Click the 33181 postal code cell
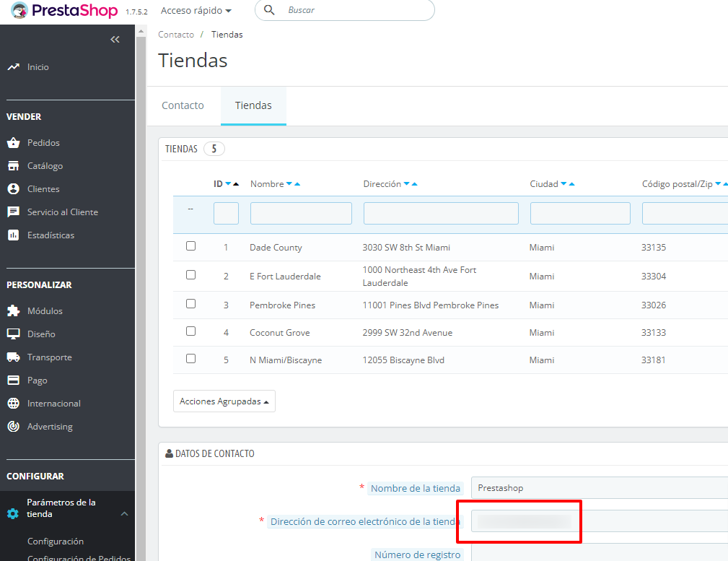Screen dimensions: 728x561 point(653,360)
